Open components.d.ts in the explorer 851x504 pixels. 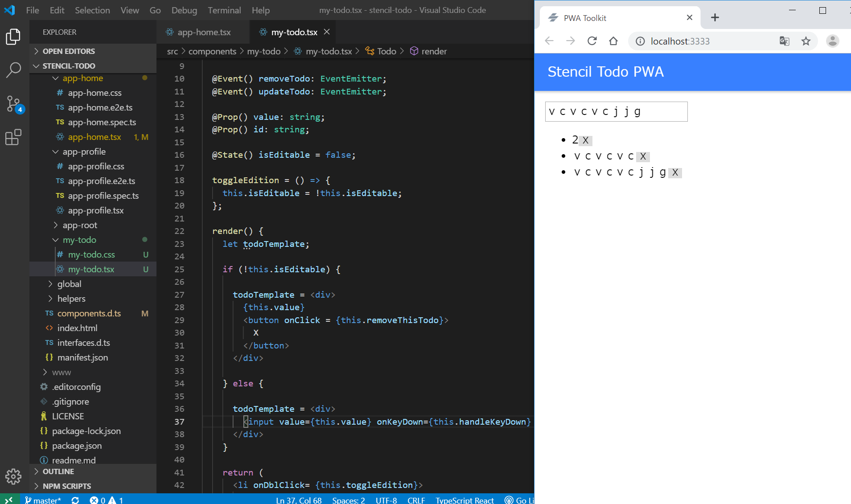coord(89,313)
